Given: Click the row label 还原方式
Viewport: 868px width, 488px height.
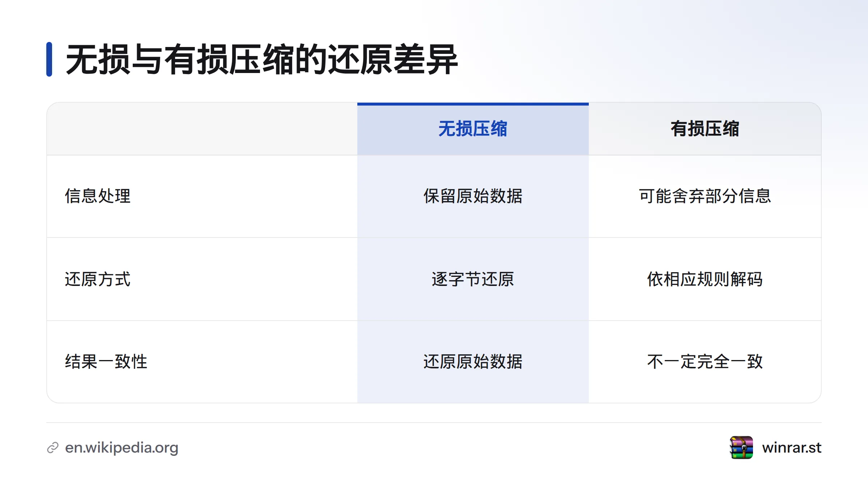Looking at the screenshot, I should 98,279.
